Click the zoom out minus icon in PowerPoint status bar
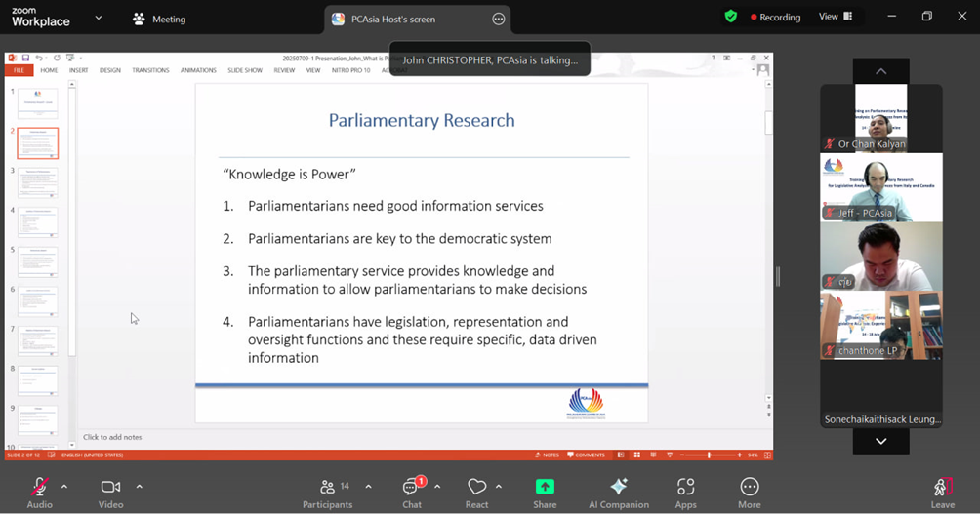Viewport: 980px width, 514px height. (682, 455)
